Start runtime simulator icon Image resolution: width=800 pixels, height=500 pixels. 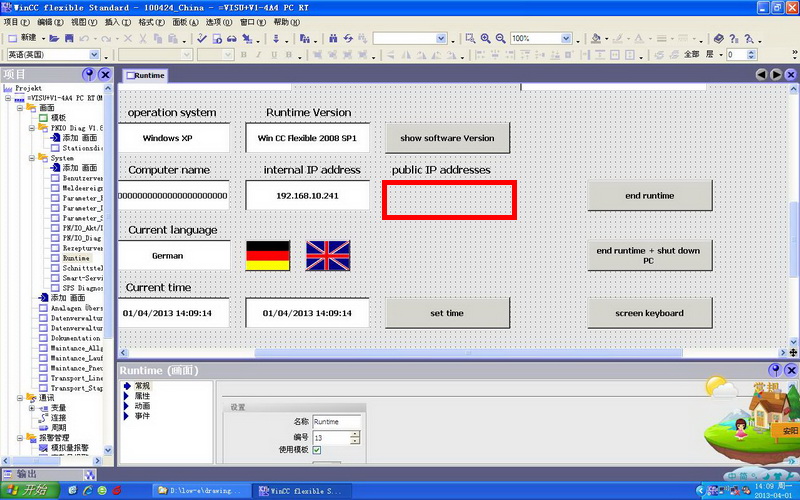click(217, 38)
